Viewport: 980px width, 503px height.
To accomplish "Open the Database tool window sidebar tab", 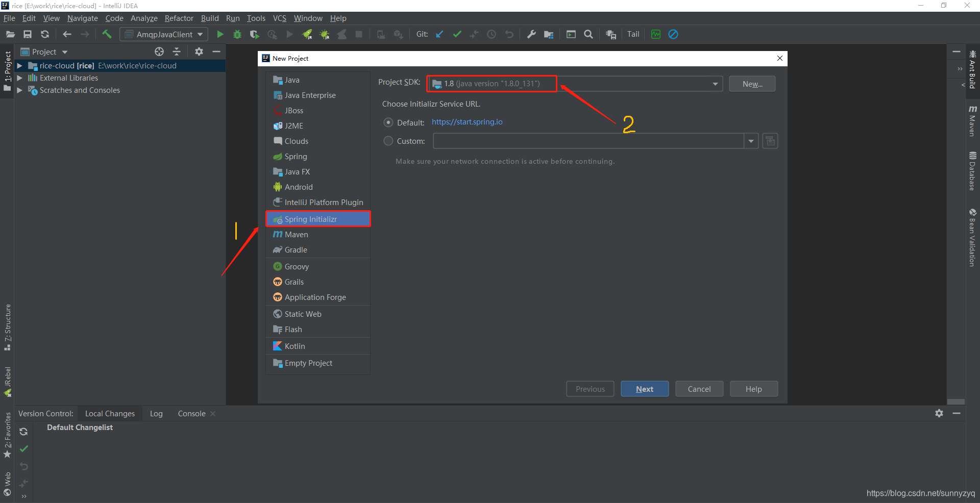I will tap(972, 171).
